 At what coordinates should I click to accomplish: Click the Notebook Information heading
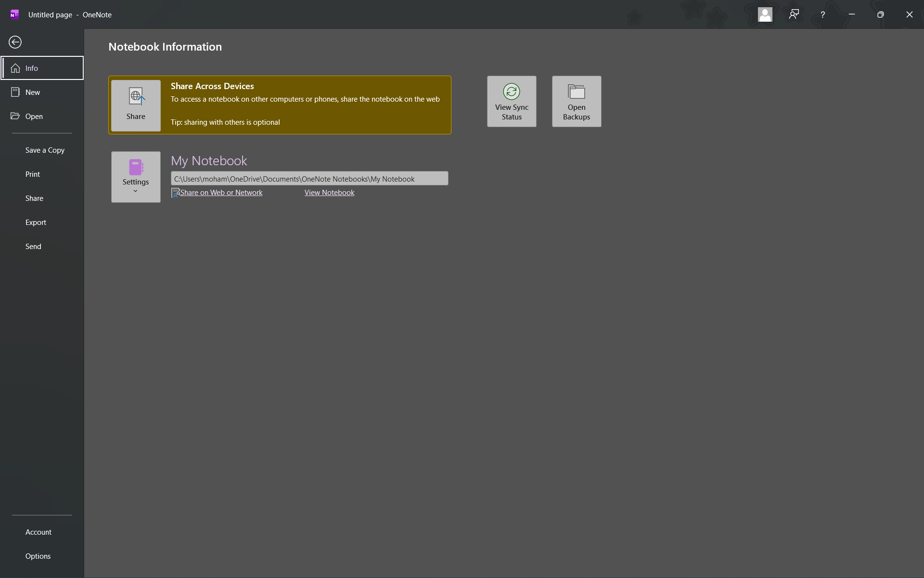[x=165, y=47]
